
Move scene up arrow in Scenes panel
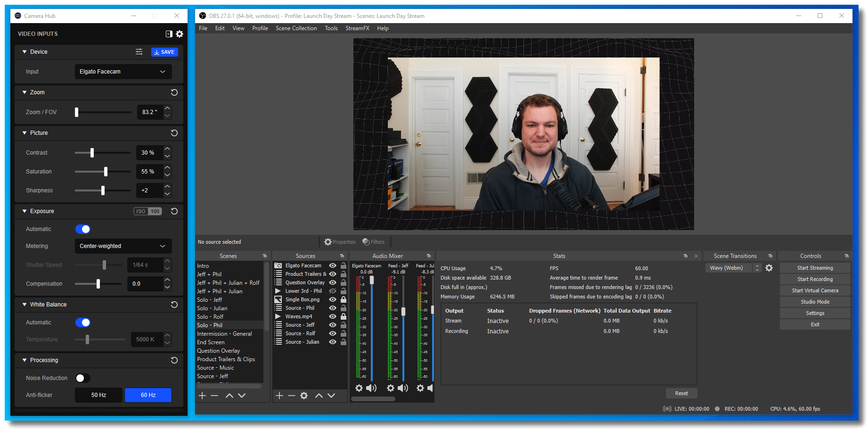point(229,396)
